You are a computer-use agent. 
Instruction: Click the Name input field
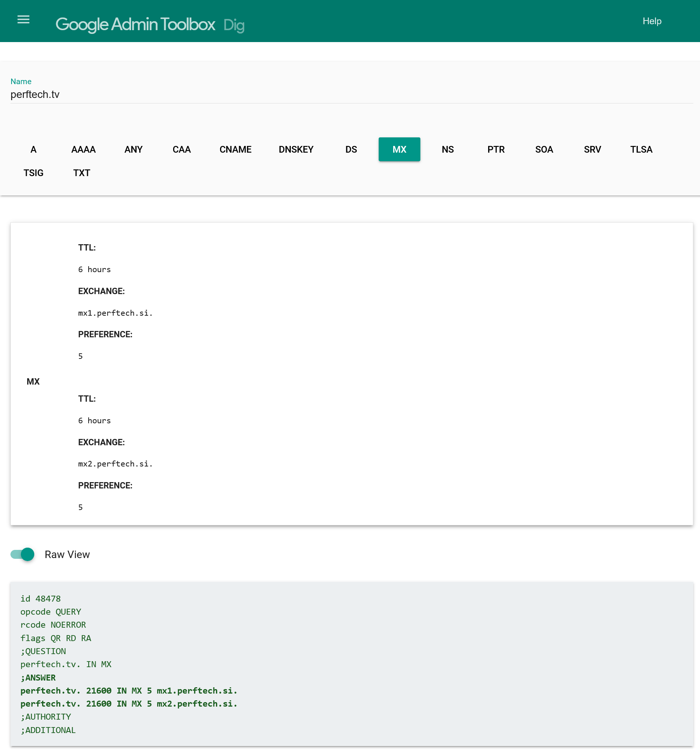point(351,94)
